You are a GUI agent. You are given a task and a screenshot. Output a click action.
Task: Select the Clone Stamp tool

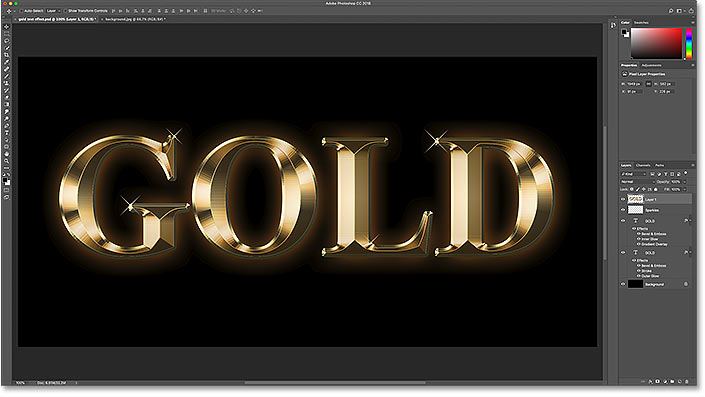[6, 83]
